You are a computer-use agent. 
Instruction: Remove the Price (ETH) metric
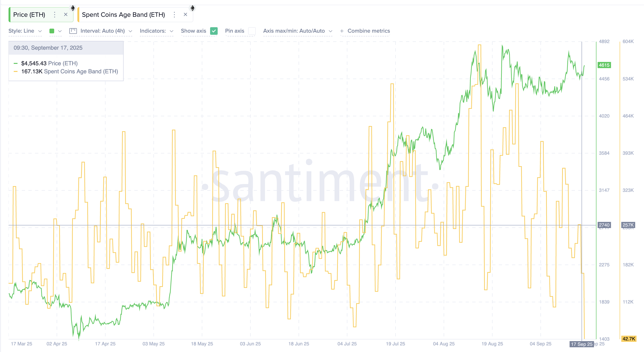coord(66,14)
